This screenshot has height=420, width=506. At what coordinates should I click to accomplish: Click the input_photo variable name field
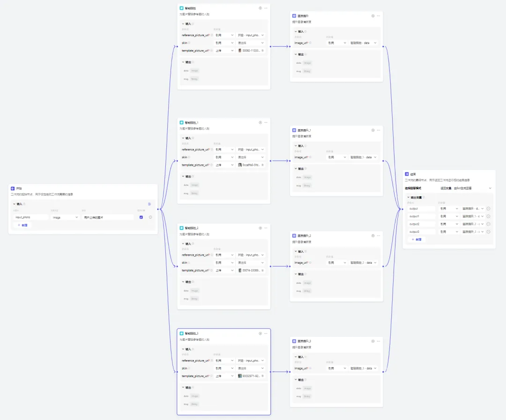pyautogui.click(x=30, y=217)
